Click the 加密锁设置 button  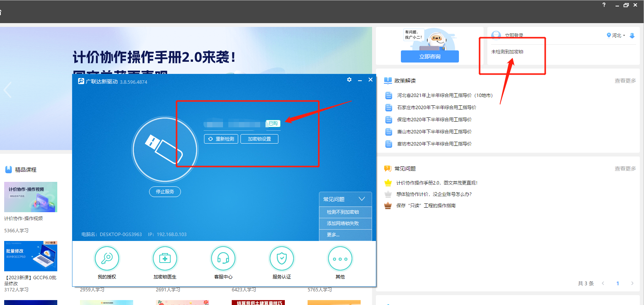[x=259, y=139]
